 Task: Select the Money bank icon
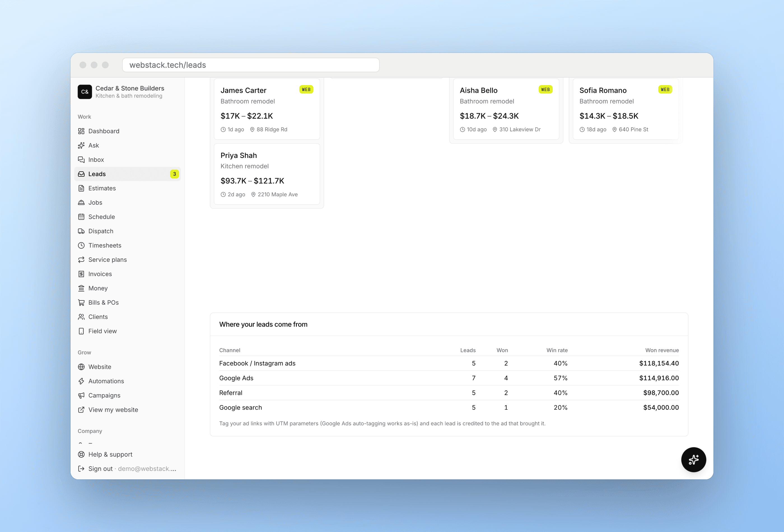[81, 288]
